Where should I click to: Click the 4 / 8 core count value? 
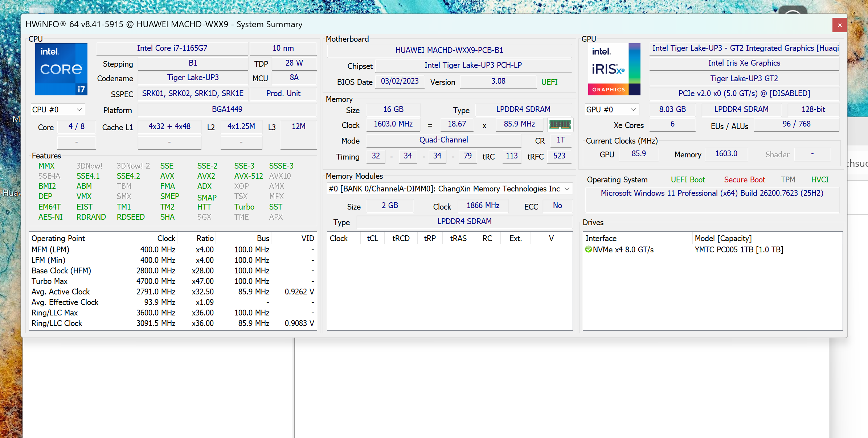click(x=77, y=127)
